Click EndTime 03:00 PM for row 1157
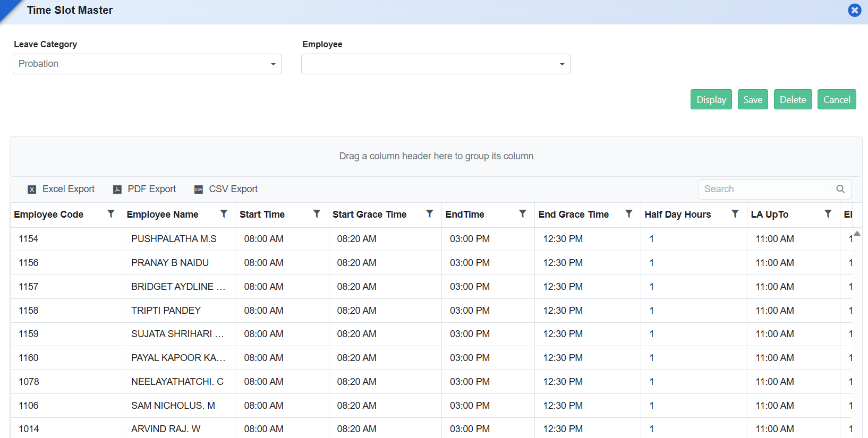Viewport: 868px width, 438px height. [x=488, y=287]
